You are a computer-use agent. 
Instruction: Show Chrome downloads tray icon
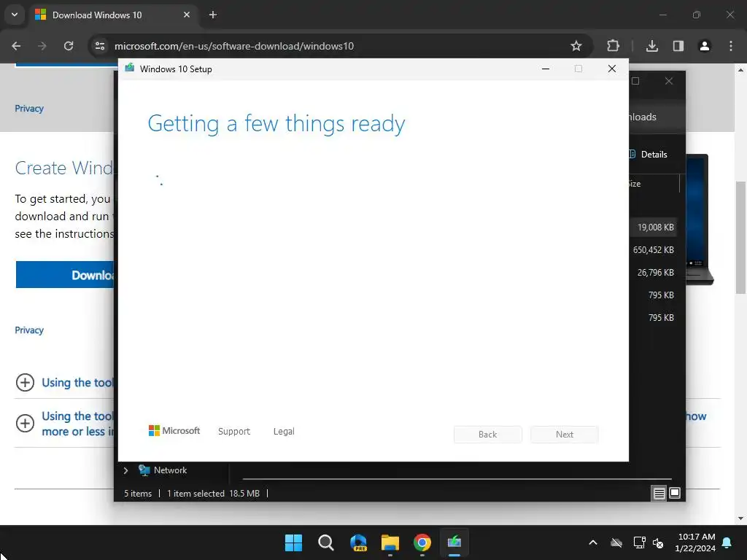[651, 46]
